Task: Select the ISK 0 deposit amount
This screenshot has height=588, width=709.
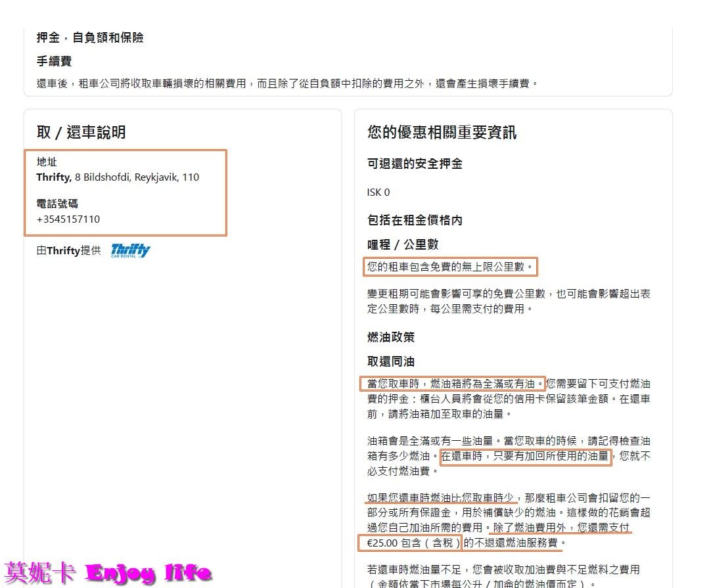Action: tap(378, 193)
